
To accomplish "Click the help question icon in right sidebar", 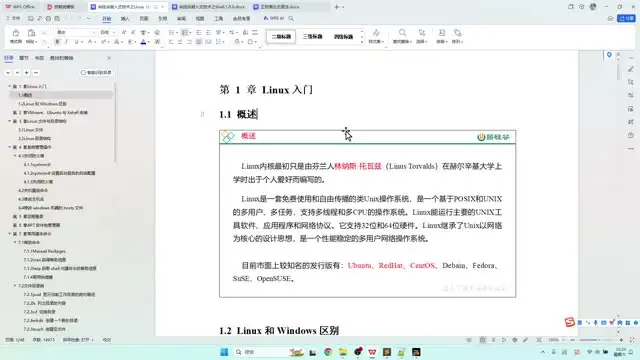I will (631, 135).
